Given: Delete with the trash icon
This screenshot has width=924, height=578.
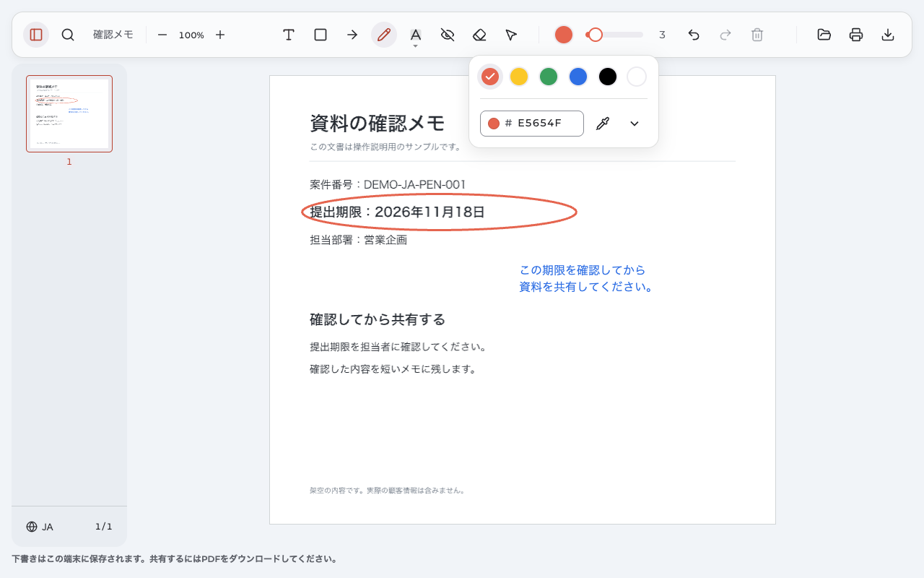Looking at the screenshot, I should tap(757, 35).
